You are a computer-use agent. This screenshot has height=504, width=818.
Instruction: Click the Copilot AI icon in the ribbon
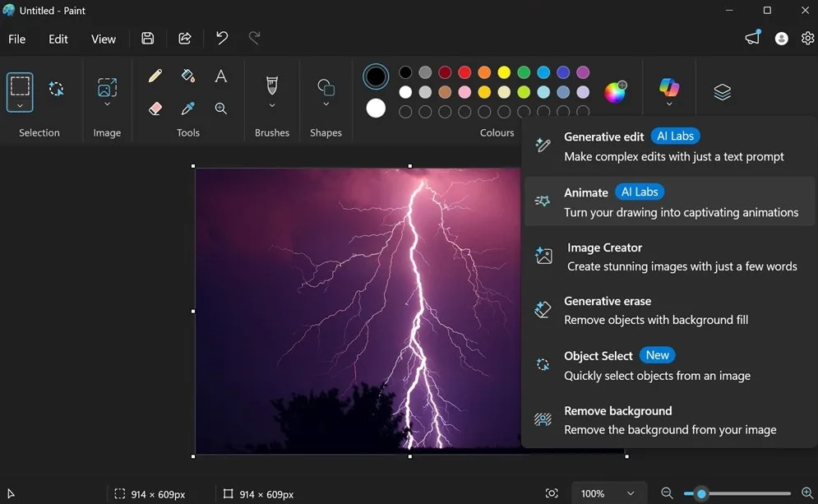[x=668, y=86]
